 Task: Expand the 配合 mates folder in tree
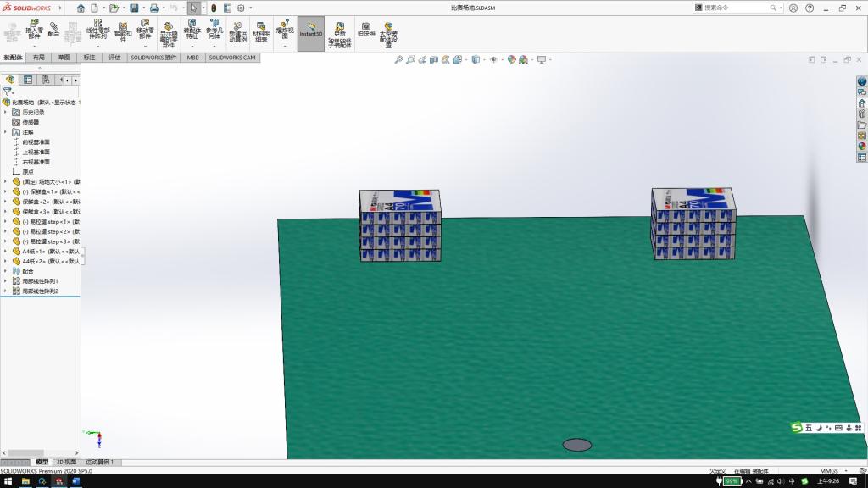(5, 271)
